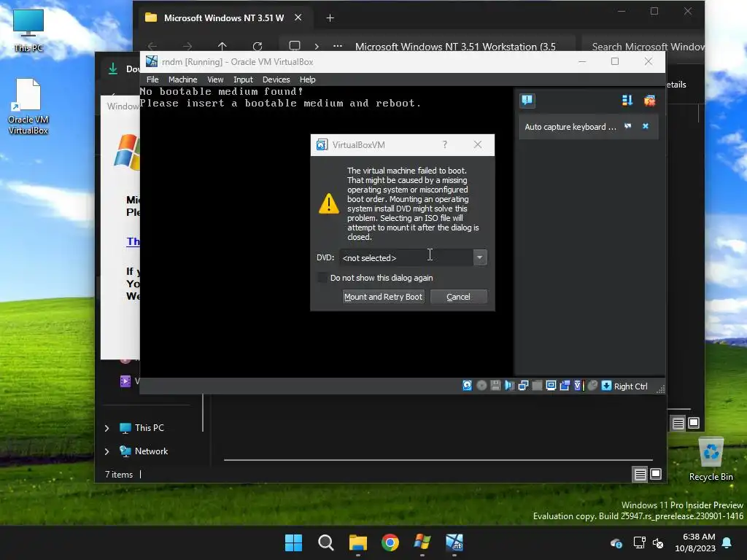Open the volume muted tray icon
This screenshot has width=747, height=560.
click(x=658, y=542)
